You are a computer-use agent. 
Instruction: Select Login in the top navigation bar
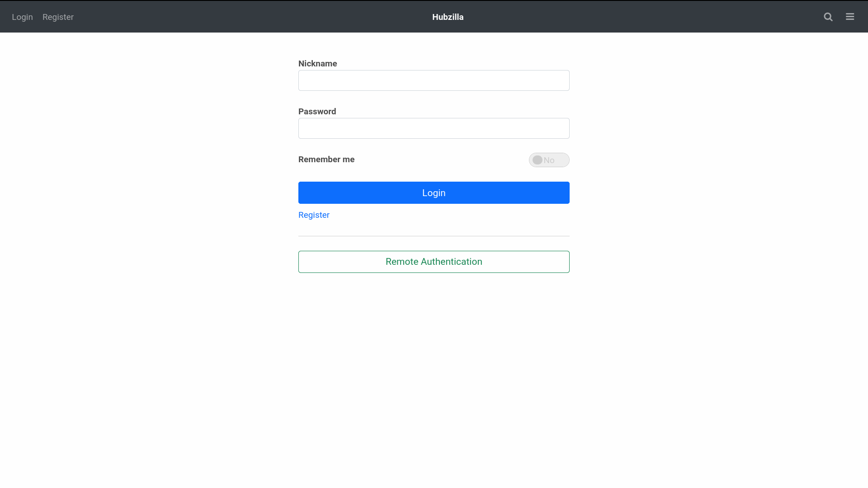(x=22, y=17)
